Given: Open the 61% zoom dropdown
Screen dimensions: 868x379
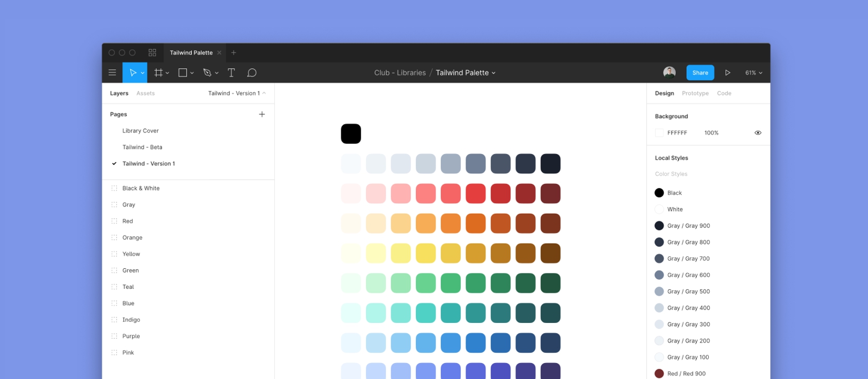Looking at the screenshot, I should pyautogui.click(x=753, y=73).
